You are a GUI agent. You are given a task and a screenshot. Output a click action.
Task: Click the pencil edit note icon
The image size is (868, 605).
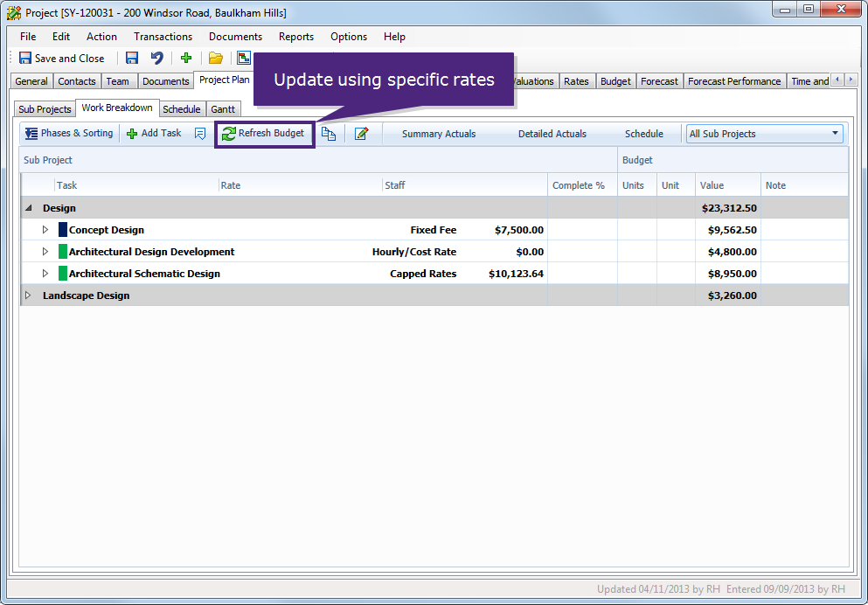tap(361, 134)
